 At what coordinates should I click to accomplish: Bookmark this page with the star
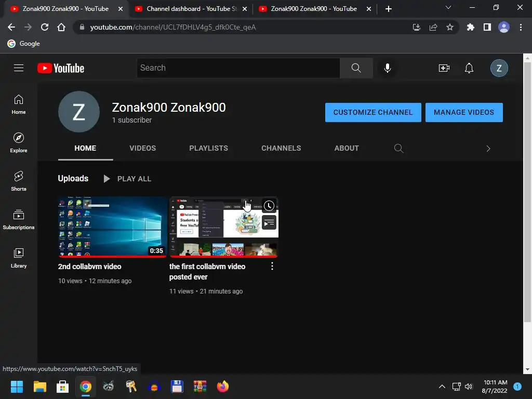[x=450, y=27]
